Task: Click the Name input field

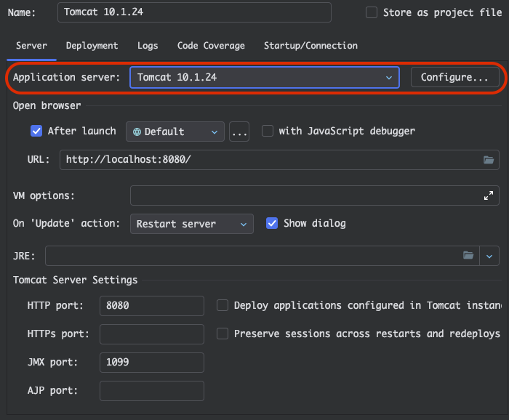Action: pyautogui.click(x=194, y=12)
